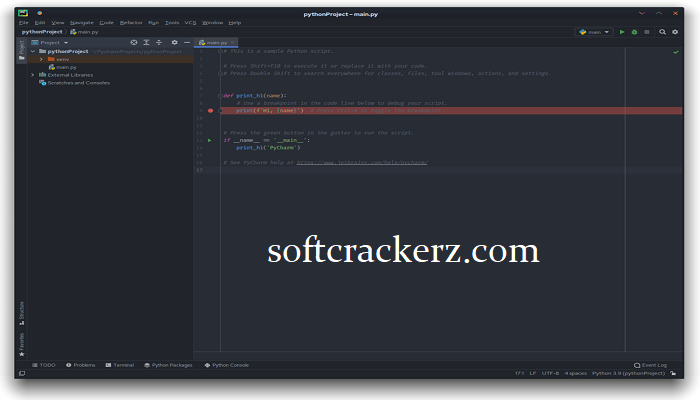This screenshot has width=700, height=400.
Task: Open Python 3.9 interpreter selector
Action: (628, 373)
